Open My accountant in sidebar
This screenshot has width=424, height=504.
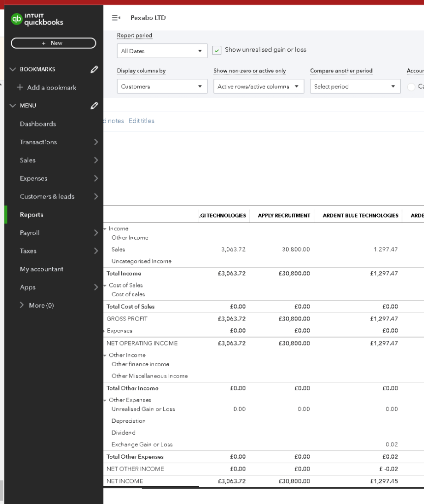(x=41, y=269)
